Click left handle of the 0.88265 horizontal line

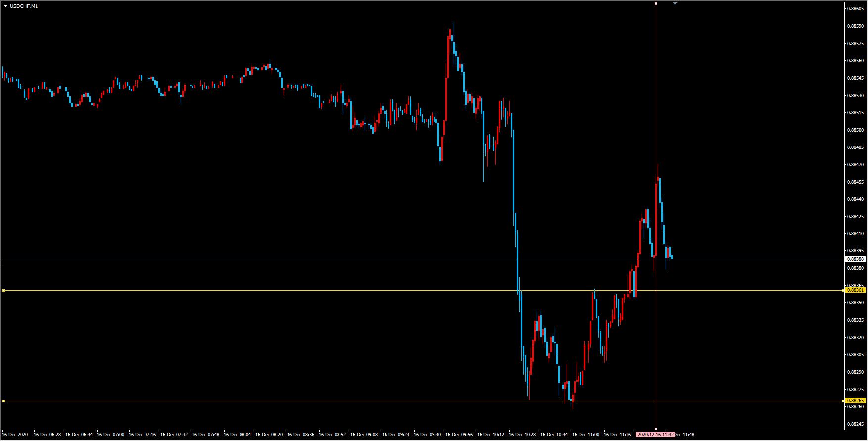click(x=4, y=401)
